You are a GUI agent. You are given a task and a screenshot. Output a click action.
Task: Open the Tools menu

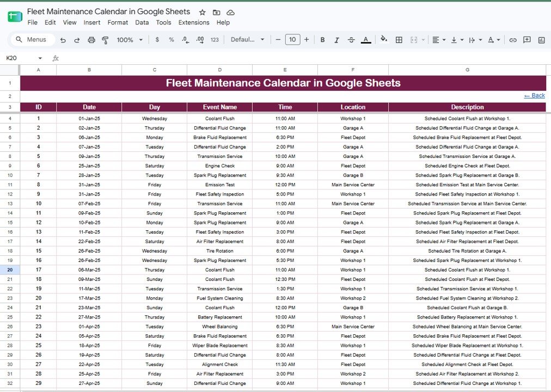pyautogui.click(x=163, y=22)
